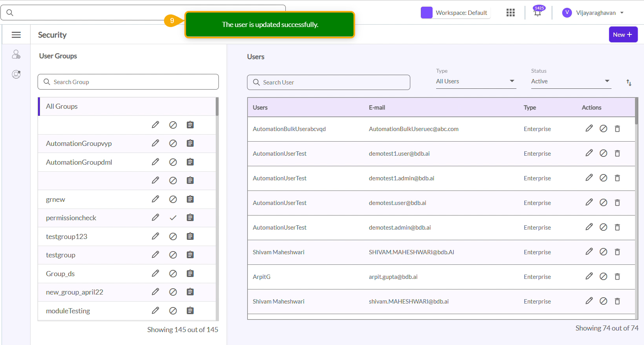Viewport: 644px width, 345px height.
Task: Select All Groups in the group list
Action: [62, 106]
